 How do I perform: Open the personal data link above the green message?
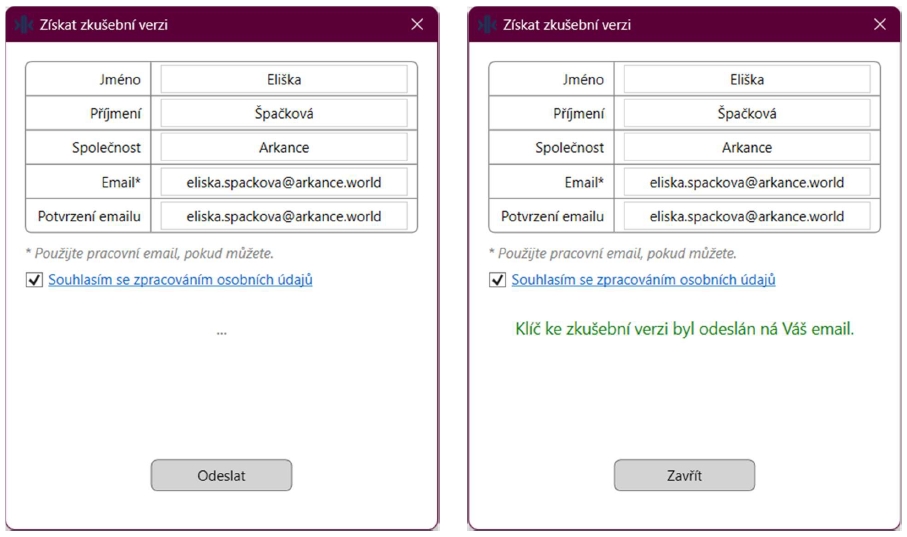(643, 280)
